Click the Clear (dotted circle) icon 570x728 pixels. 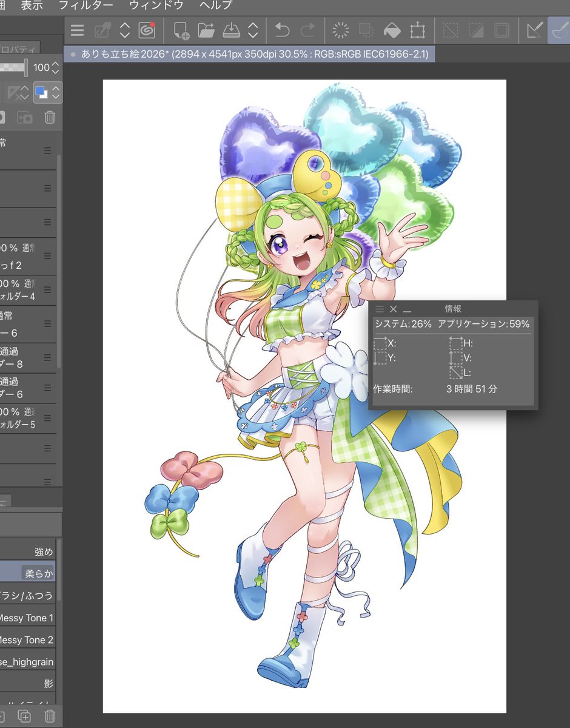tap(341, 30)
